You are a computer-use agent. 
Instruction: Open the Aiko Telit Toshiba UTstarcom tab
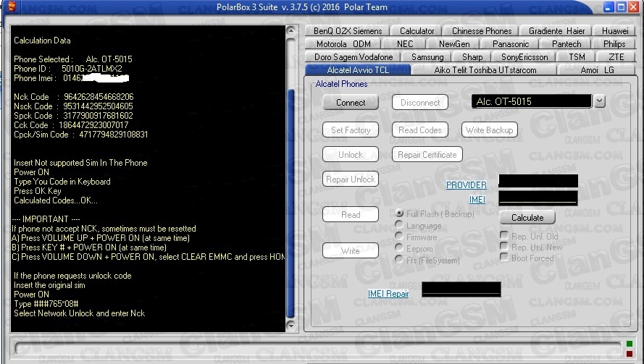[485, 70]
